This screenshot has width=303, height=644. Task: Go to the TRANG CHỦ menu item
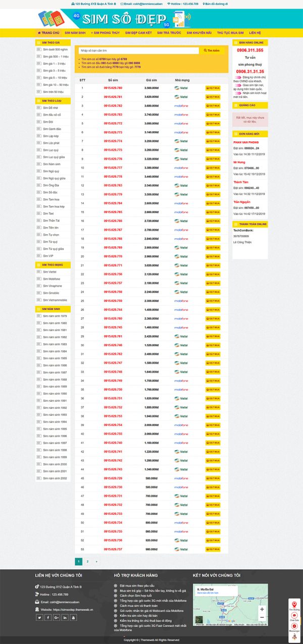(48, 32)
